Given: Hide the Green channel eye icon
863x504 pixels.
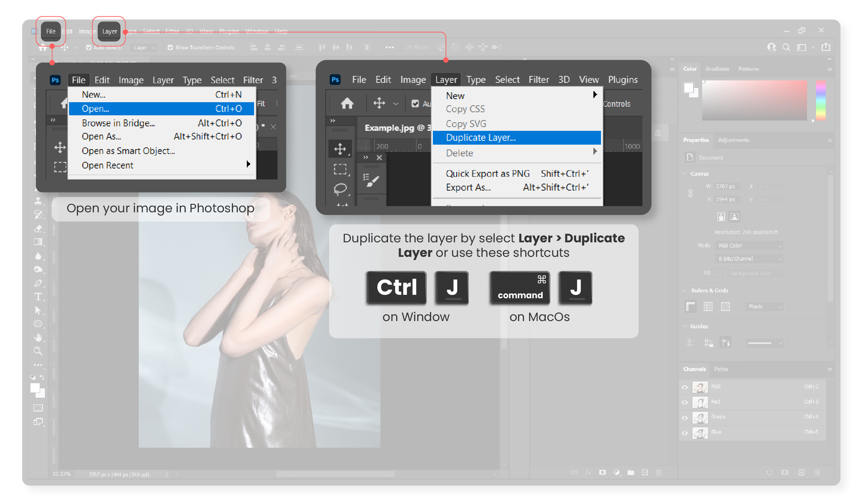Looking at the screenshot, I should 685,417.
